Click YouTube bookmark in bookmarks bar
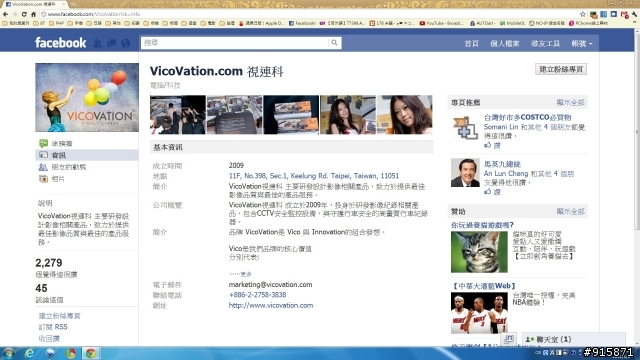Viewport: 640px width, 360px height. coord(442,23)
